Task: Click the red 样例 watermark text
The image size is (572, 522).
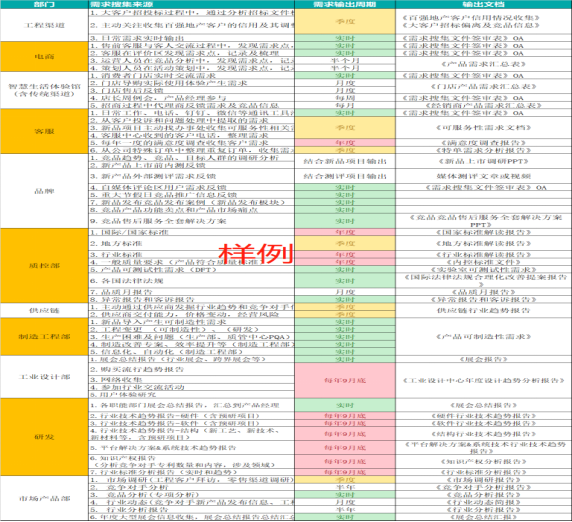Action: pos(256,253)
